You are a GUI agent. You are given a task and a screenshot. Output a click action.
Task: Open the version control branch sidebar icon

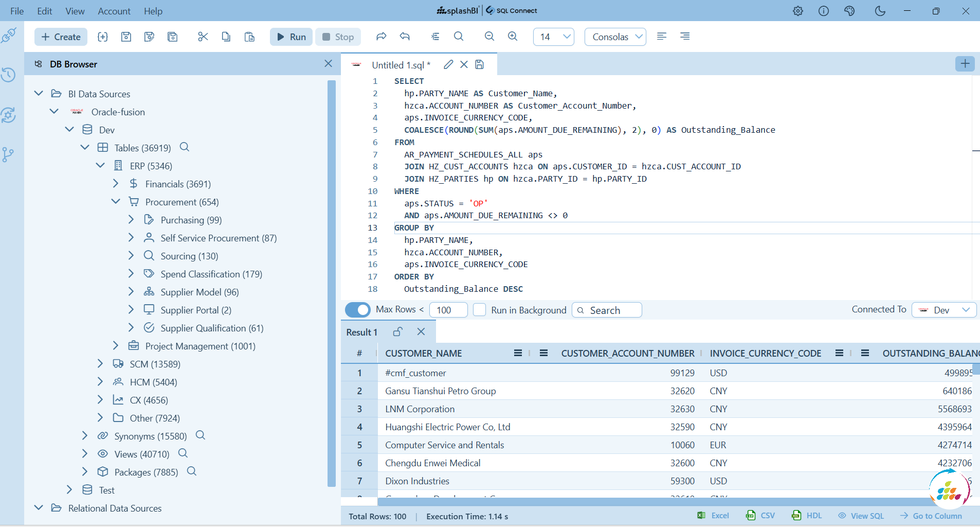[x=8, y=154]
